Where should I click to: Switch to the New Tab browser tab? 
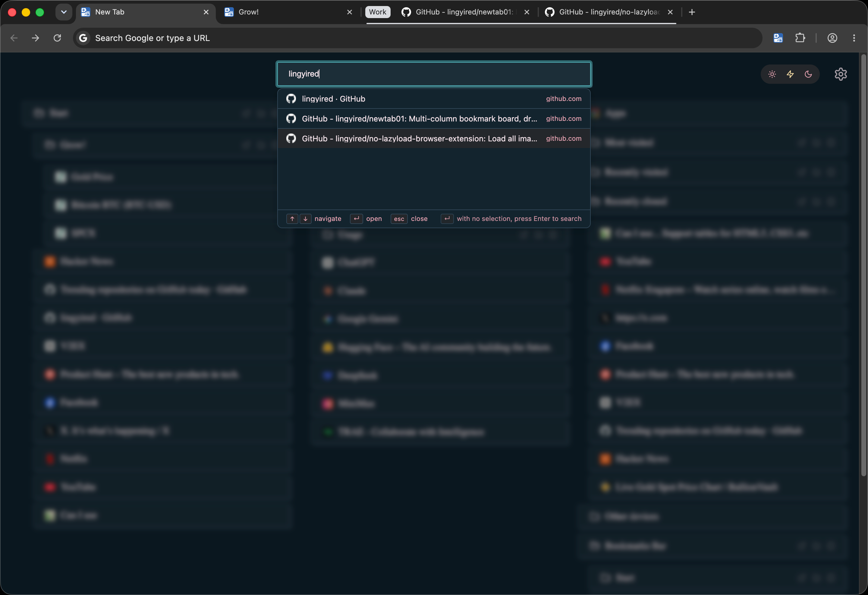pos(146,12)
